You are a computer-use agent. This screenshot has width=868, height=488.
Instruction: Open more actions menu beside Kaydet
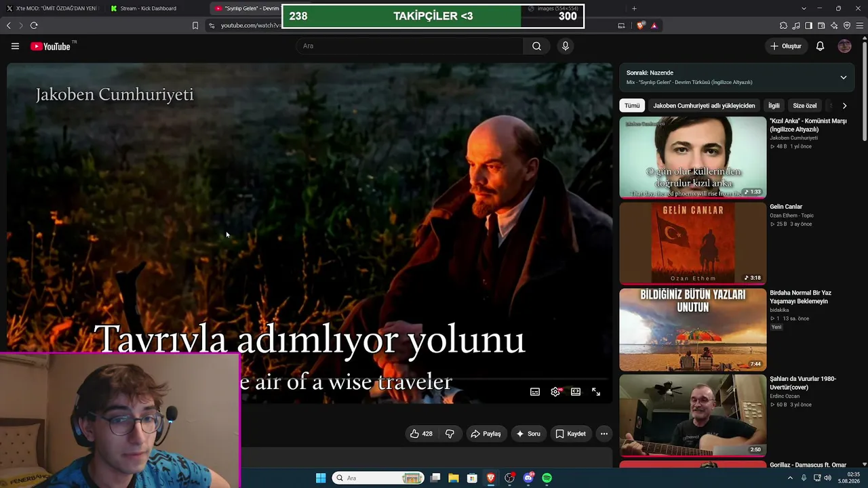(604, 434)
